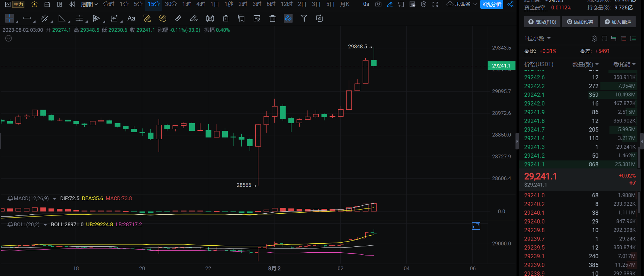The height and width of the screenshot is (276, 644).
Task: Toggle the magnet snap mode
Action: (x=288, y=18)
